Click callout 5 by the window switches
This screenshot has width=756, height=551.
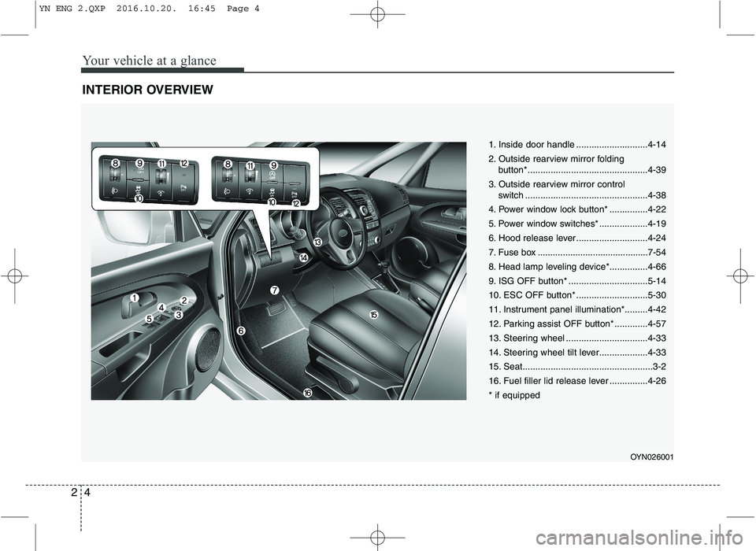150,319
